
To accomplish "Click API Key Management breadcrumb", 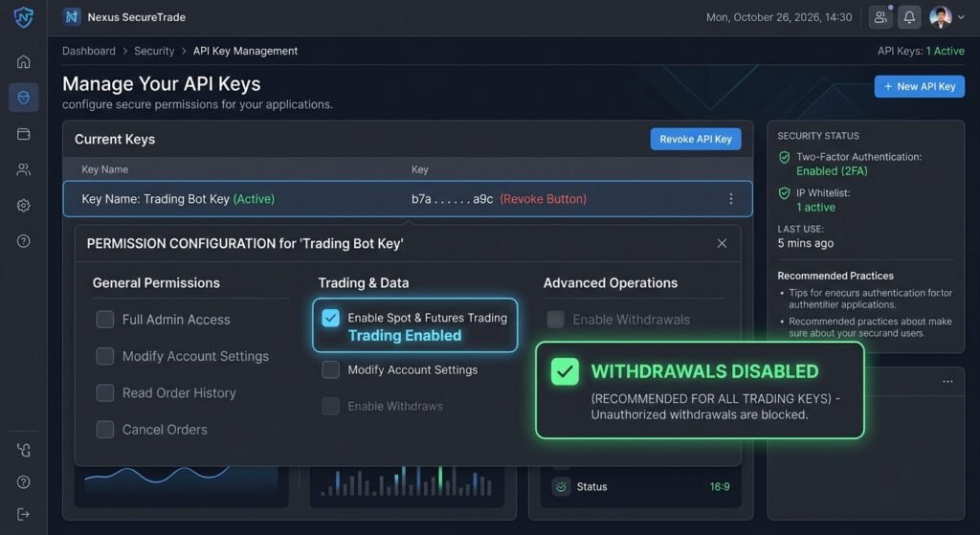I will tap(245, 51).
